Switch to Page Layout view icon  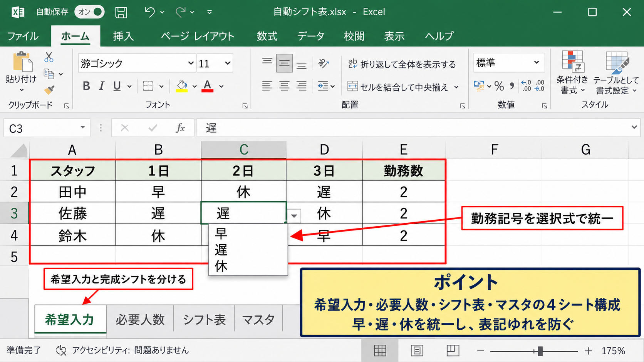pos(417,350)
